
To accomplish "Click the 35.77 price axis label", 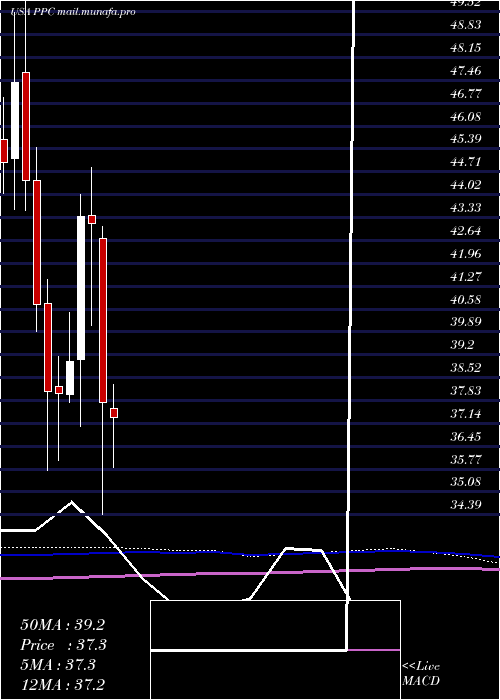I will pyautogui.click(x=465, y=459).
